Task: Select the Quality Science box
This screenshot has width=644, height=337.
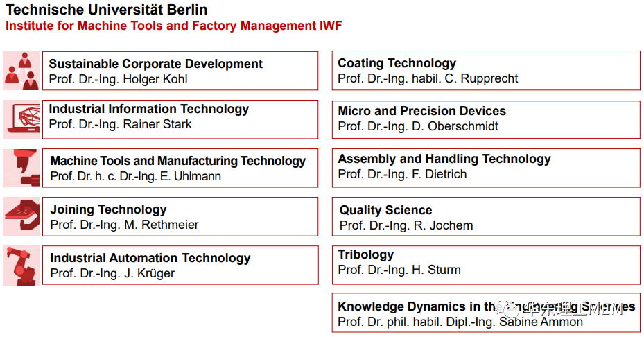Action: point(486,216)
